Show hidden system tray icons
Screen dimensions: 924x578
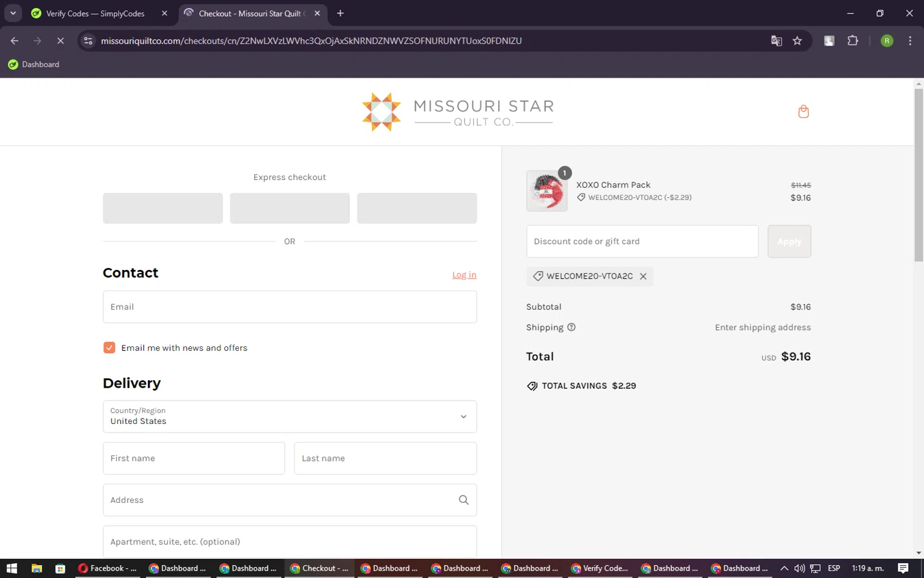click(784, 568)
